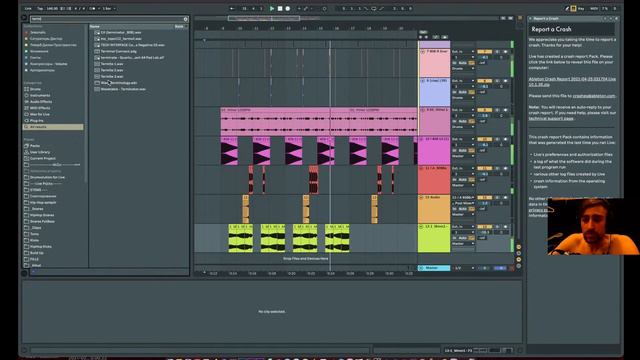Unfold the Master track
Image resolution: width=640 pixels, height=360 pixels.
[422, 268]
